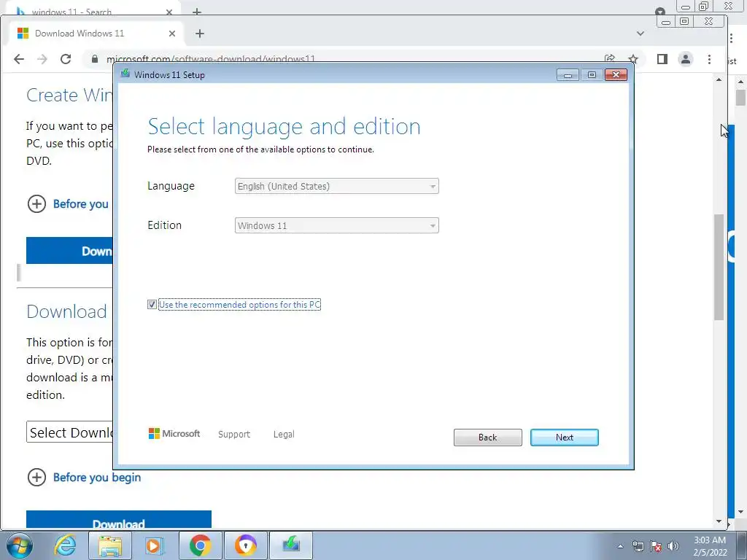
Task: Click the site lock icon in address bar
Action: pyautogui.click(x=95, y=59)
